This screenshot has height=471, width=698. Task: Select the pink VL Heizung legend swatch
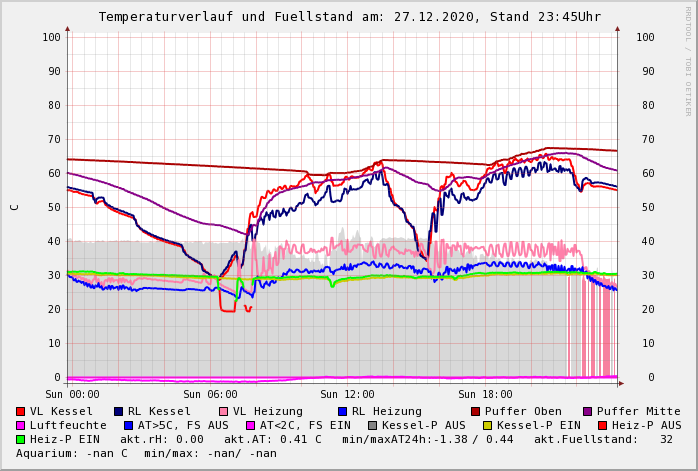(223, 411)
